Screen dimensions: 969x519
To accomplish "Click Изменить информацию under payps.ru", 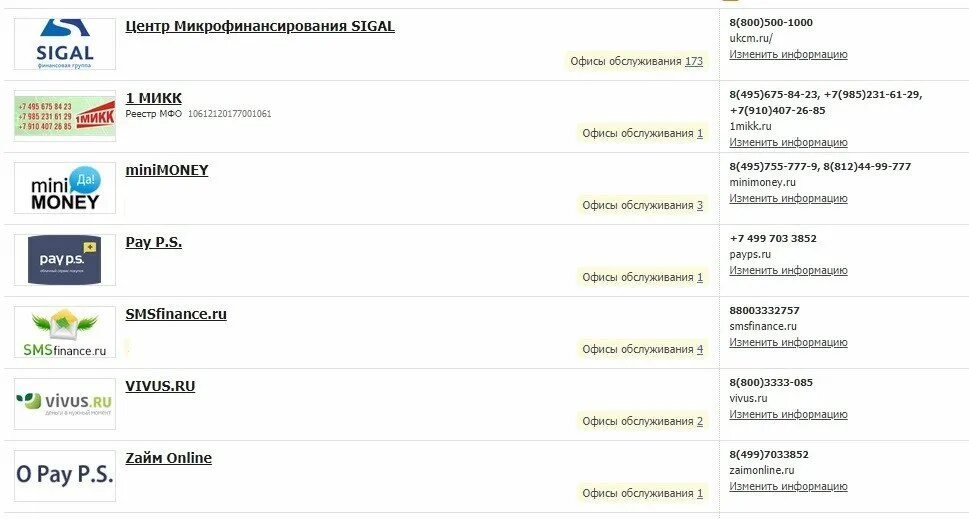I will click(x=788, y=271).
